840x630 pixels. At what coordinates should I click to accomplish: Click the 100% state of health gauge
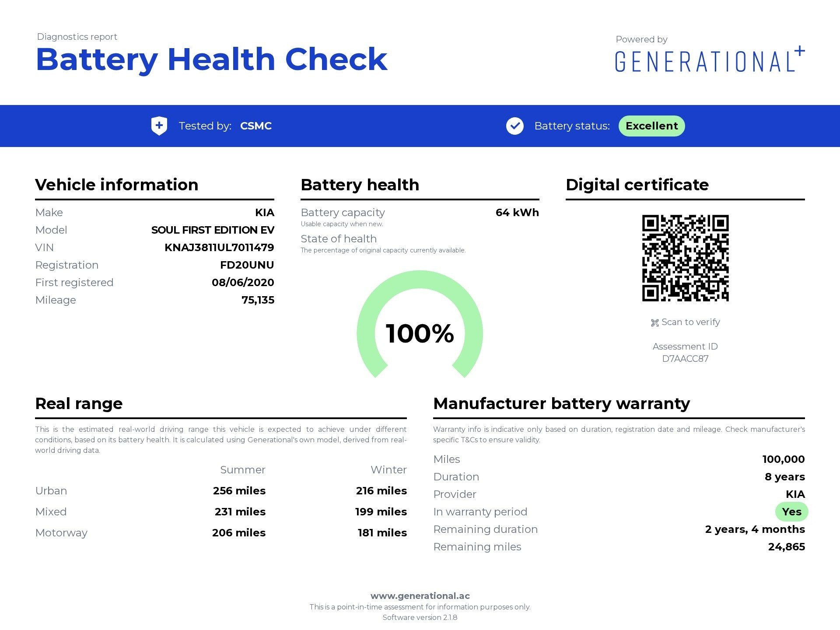[420, 332]
